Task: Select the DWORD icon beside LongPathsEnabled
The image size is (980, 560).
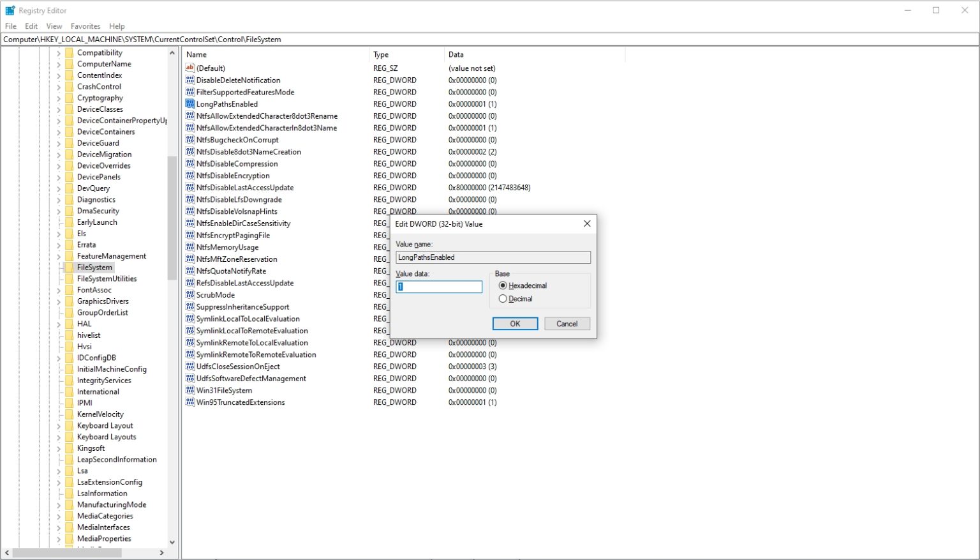Action: pos(189,103)
